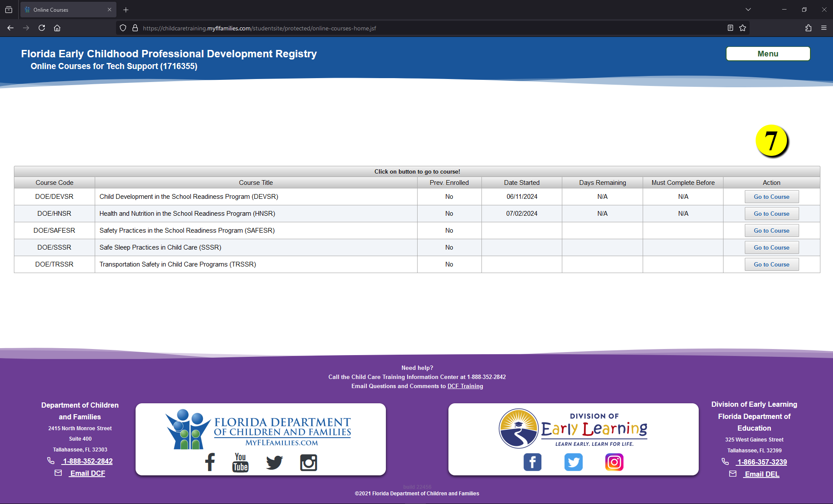The image size is (833, 504).
Task: Click the Date Started column header
Action: coord(521,183)
